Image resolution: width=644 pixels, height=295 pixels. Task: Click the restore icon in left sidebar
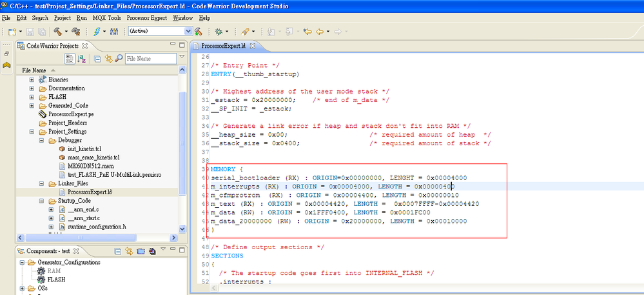6,54
